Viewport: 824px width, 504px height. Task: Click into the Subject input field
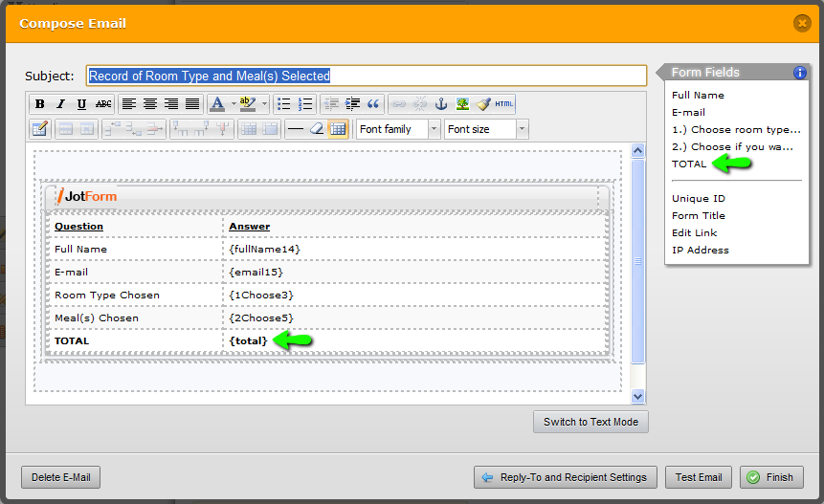[x=366, y=76]
